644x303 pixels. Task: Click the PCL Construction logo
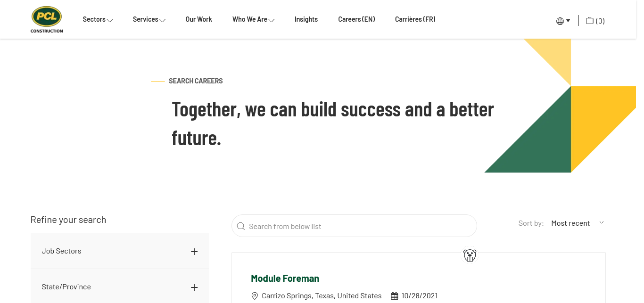pyautogui.click(x=47, y=20)
